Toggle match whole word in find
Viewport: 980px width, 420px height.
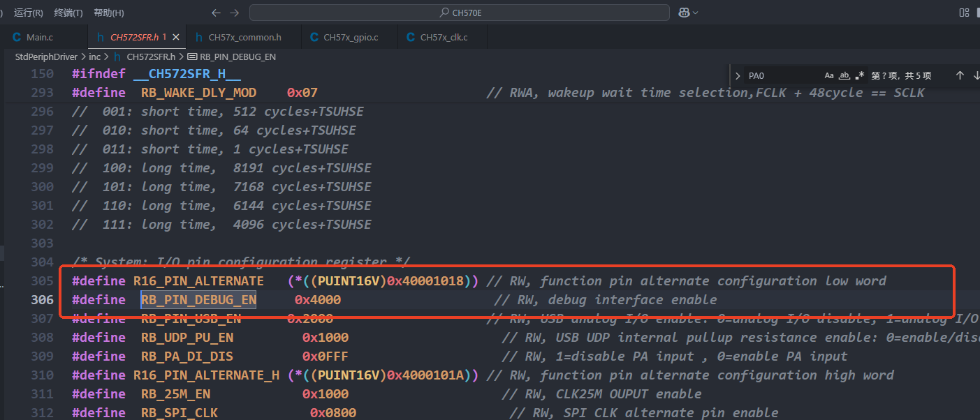point(844,75)
